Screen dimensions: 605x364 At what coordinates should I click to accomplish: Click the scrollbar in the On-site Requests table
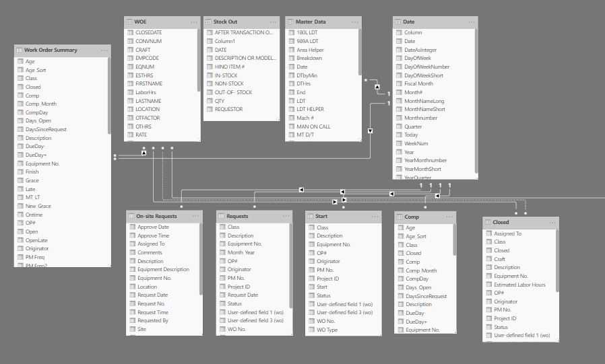pyautogui.click(x=201, y=259)
